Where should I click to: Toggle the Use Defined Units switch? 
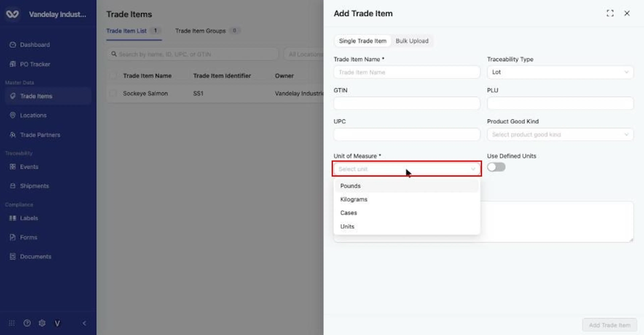tap(496, 167)
